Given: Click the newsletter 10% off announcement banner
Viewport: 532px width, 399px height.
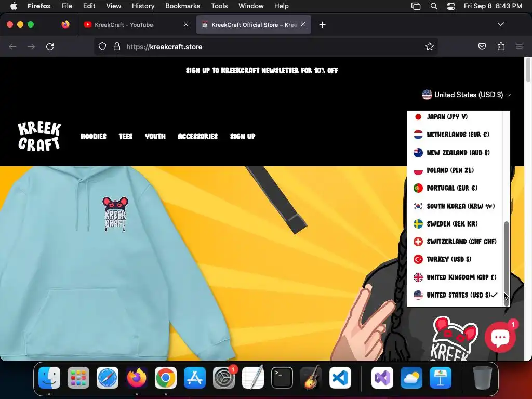Looking at the screenshot, I should 262,70.
